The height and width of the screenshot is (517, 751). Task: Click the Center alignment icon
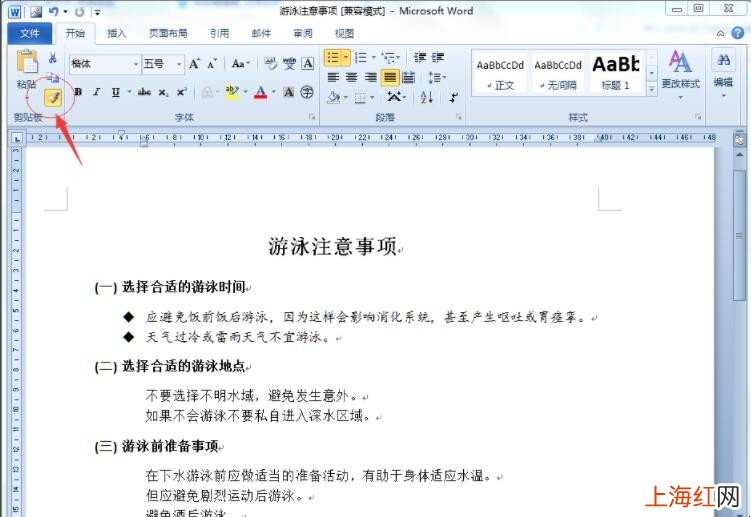coord(352,77)
